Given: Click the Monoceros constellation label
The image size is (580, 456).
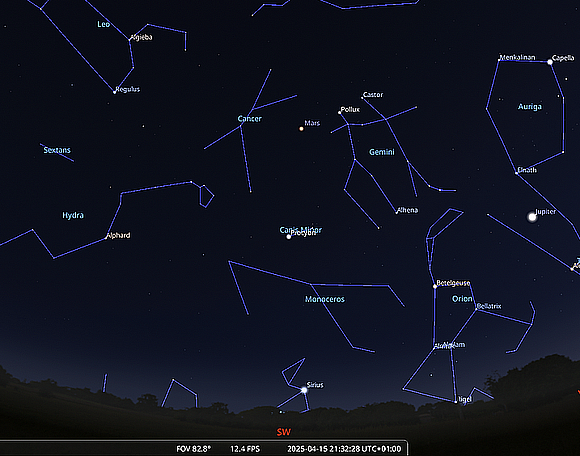Looking at the screenshot, I should click(325, 299).
